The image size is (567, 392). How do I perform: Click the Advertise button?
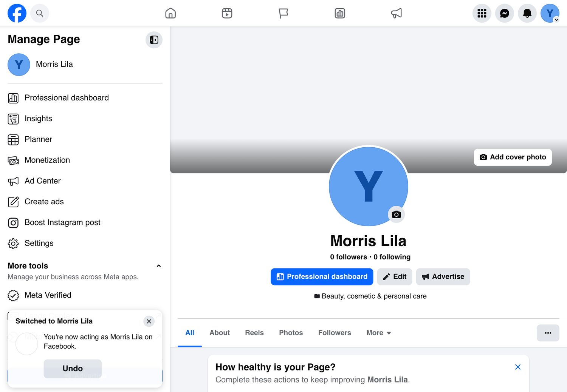443,277
